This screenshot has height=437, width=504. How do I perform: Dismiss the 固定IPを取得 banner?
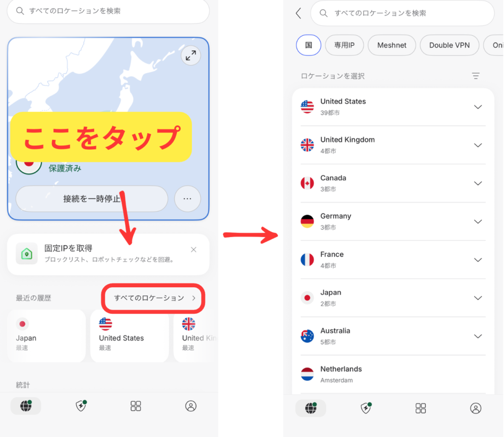[193, 250]
